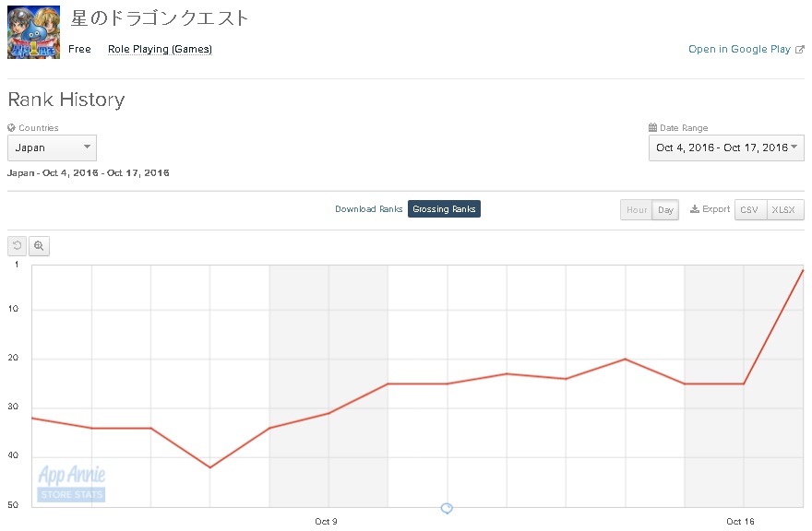Click the reset zoom undo icon
This screenshot has height=531, width=812.
(x=18, y=246)
